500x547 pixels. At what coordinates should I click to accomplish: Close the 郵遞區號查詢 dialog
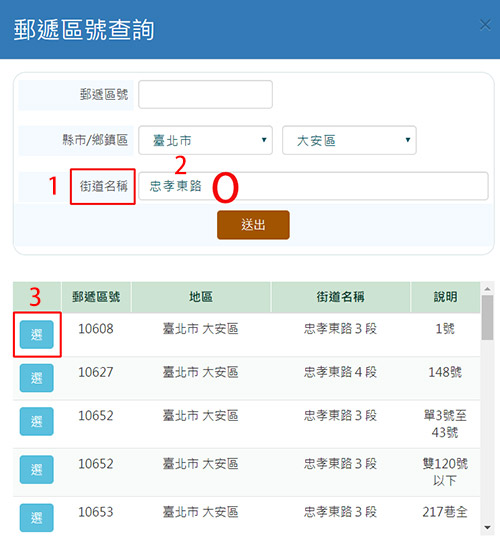point(485,25)
